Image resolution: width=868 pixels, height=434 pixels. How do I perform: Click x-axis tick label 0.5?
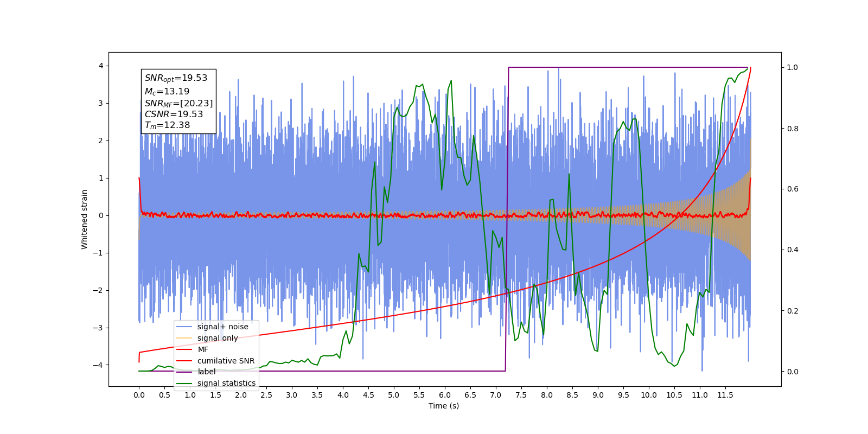pos(164,395)
